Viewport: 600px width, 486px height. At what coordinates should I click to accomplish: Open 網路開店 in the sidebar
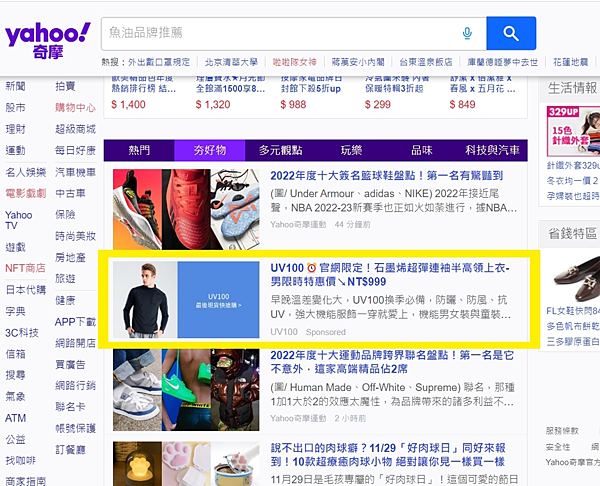tap(75, 343)
